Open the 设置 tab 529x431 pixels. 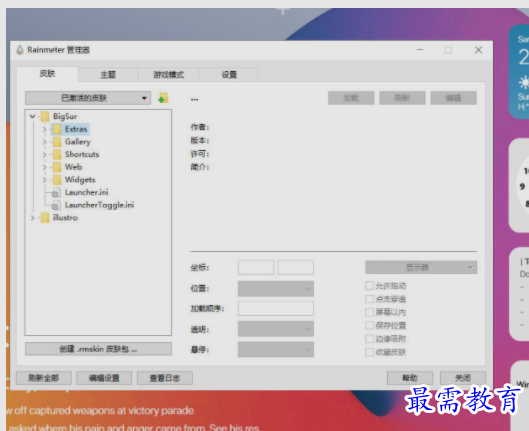229,75
